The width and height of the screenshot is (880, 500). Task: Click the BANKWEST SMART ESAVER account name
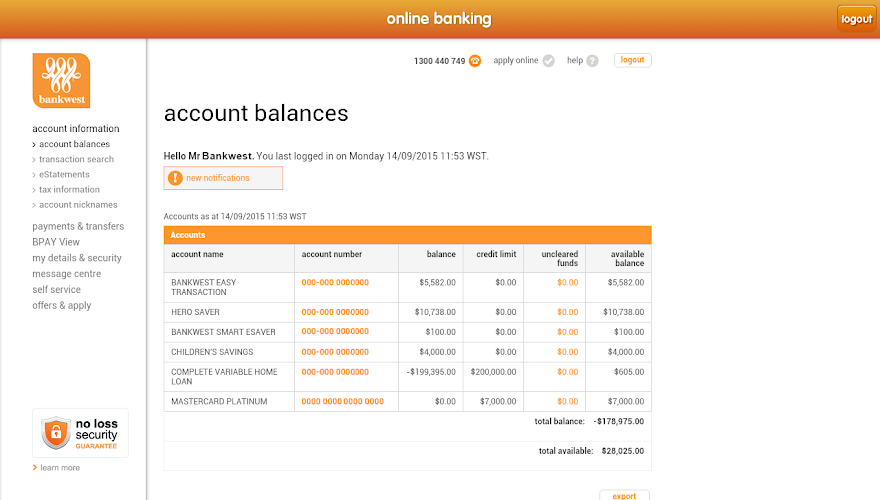pyautogui.click(x=223, y=332)
